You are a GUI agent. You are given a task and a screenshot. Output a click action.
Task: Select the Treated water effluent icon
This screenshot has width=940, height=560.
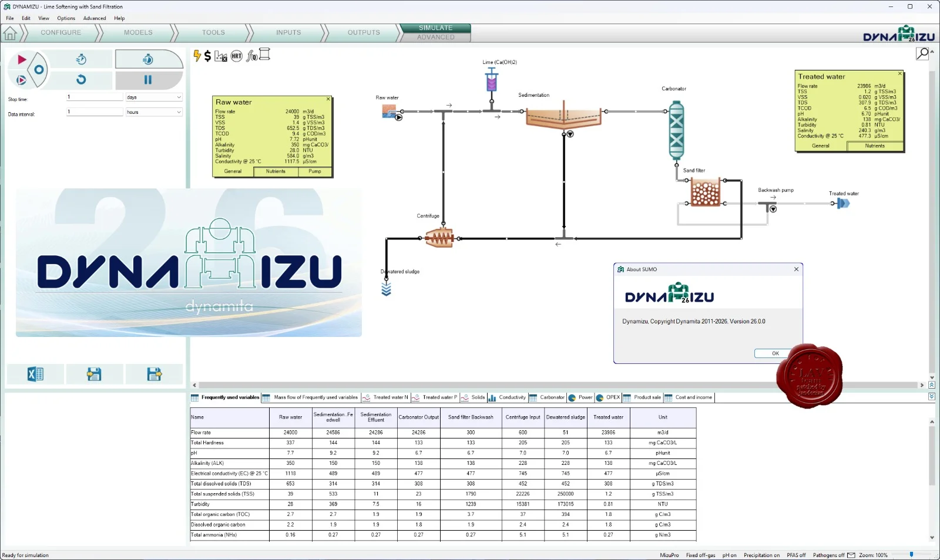(843, 204)
